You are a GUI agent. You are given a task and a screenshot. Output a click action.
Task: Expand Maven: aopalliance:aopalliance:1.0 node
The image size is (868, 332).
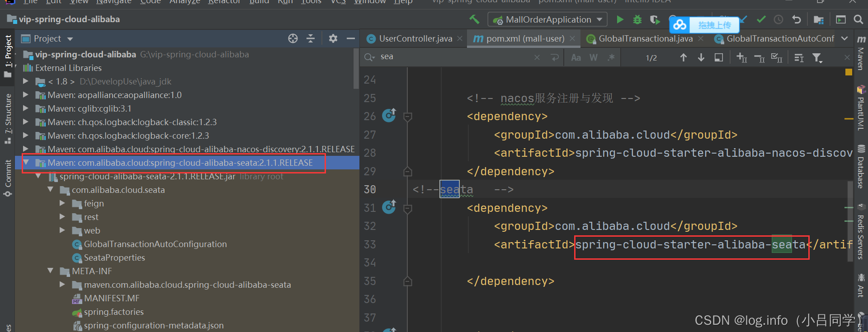coord(26,95)
